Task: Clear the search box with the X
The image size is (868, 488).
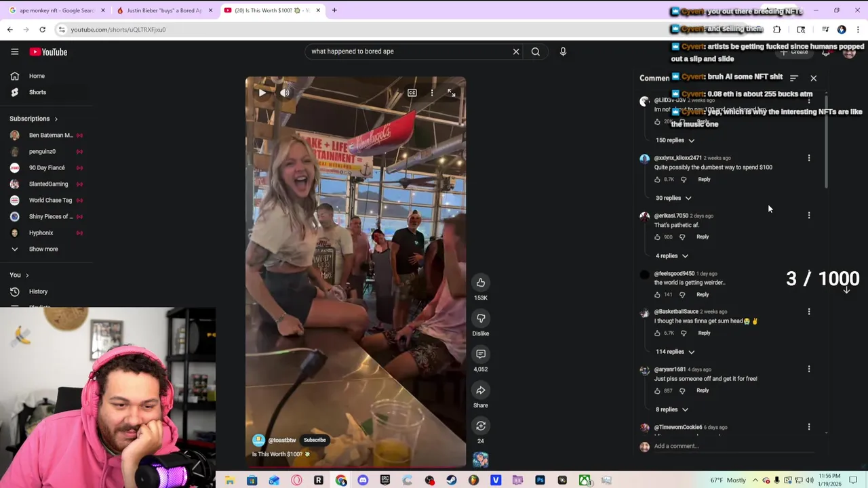Action: 516,52
